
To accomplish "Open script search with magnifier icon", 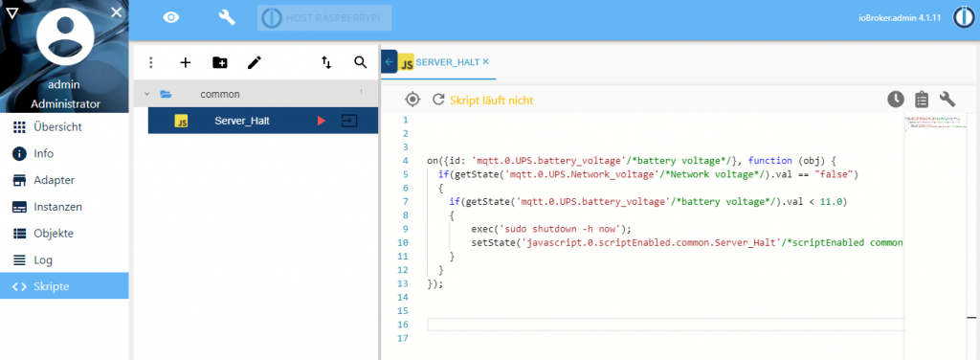I will (360, 62).
